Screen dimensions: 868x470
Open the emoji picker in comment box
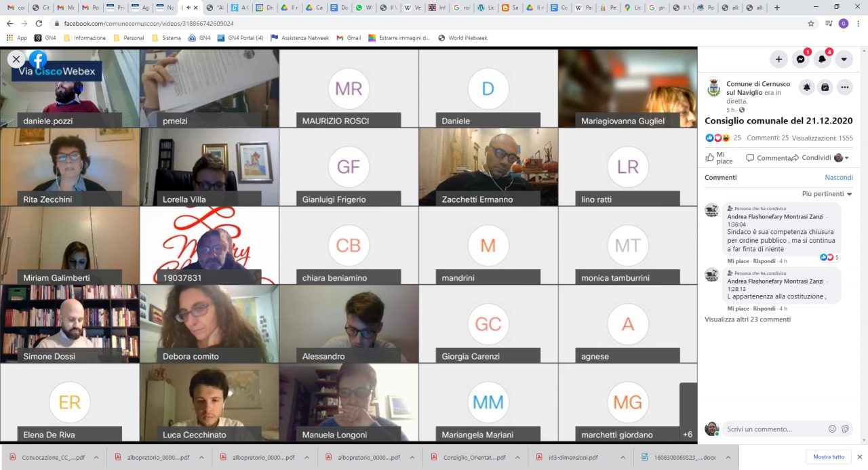832,429
